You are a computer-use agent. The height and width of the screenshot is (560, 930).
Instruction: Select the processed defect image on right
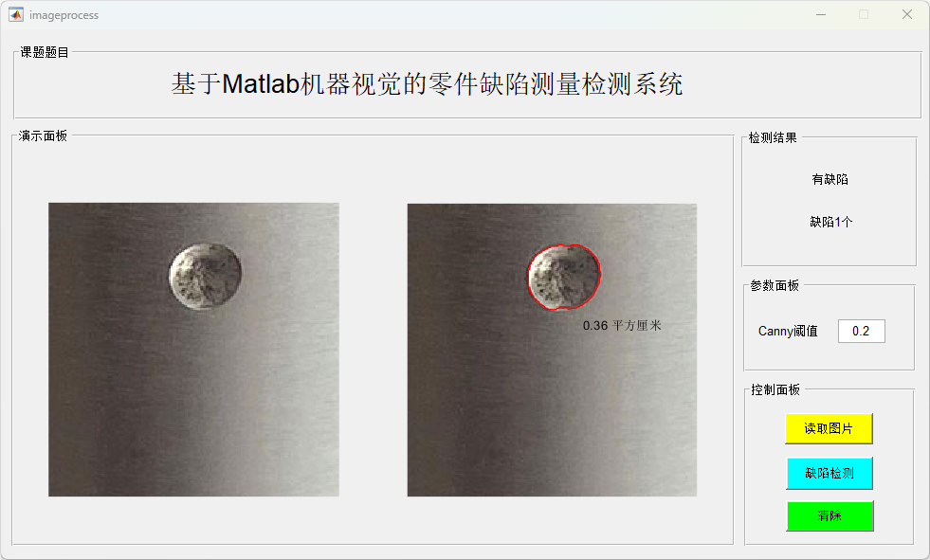tap(552, 350)
